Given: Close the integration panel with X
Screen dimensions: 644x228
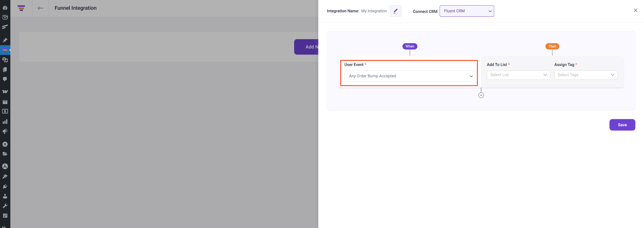Looking at the screenshot, I should (x=635, y=10).
